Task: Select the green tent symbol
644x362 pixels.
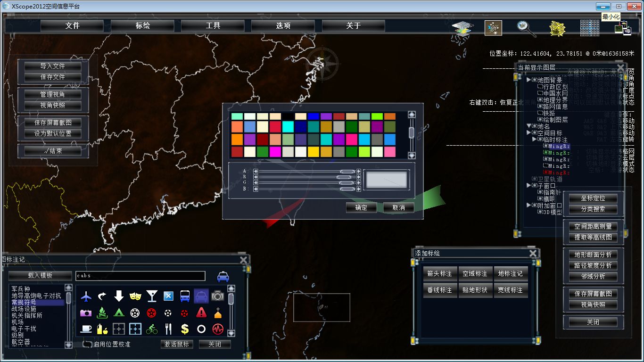Action: click(x=119, y=313)
